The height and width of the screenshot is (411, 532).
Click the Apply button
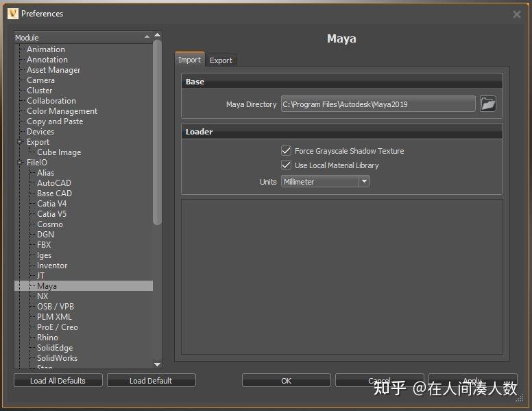tap(472, 380)
